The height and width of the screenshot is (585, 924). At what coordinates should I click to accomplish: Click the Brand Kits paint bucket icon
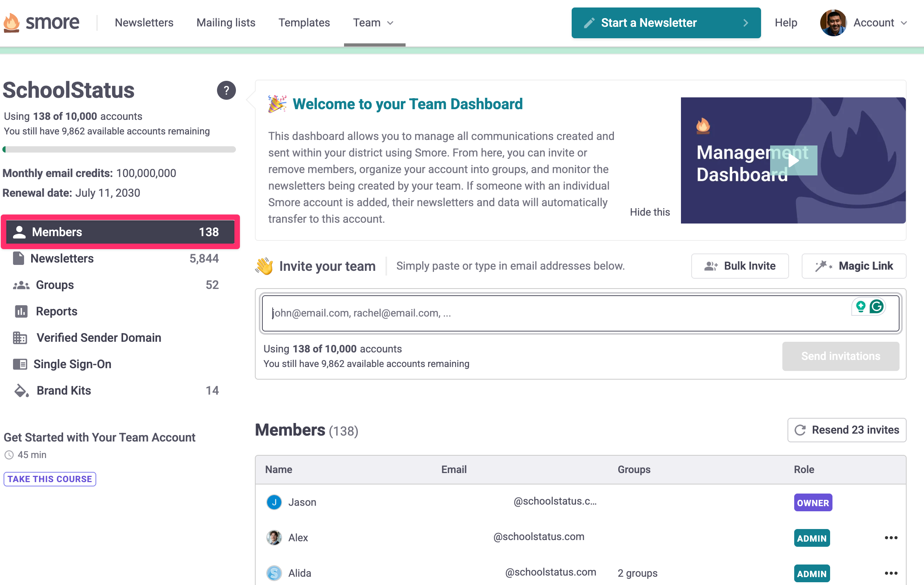pyautogui.click(x=21, y=391)
